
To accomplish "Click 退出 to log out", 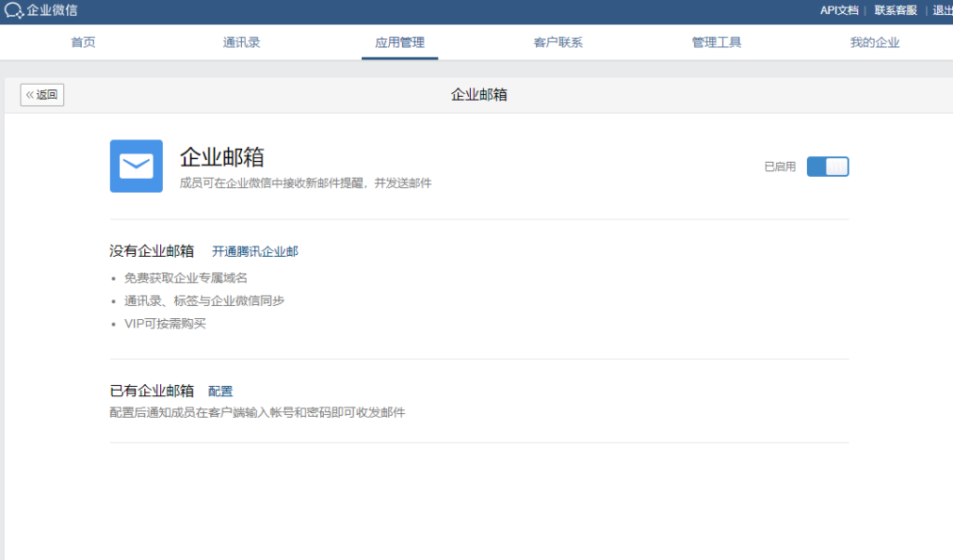I will pos(942,11).
